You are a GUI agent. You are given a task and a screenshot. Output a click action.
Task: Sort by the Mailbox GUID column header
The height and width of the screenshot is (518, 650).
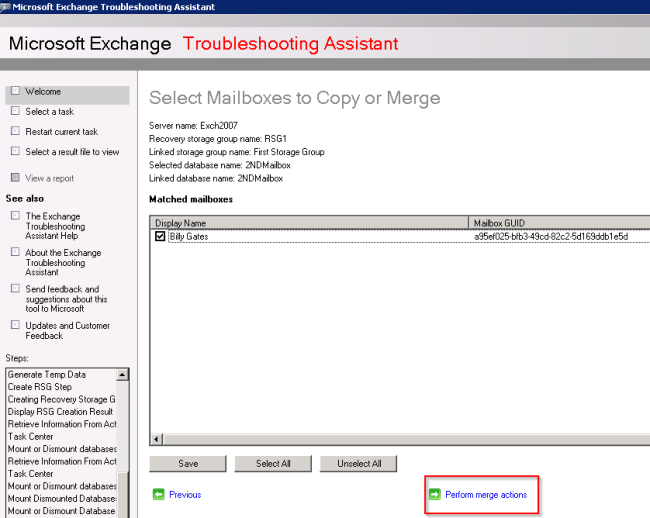pyautogui.click(x=559, y=223)
